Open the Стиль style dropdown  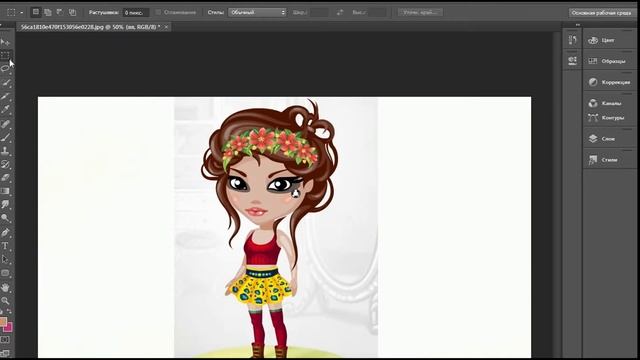[257, 12]
